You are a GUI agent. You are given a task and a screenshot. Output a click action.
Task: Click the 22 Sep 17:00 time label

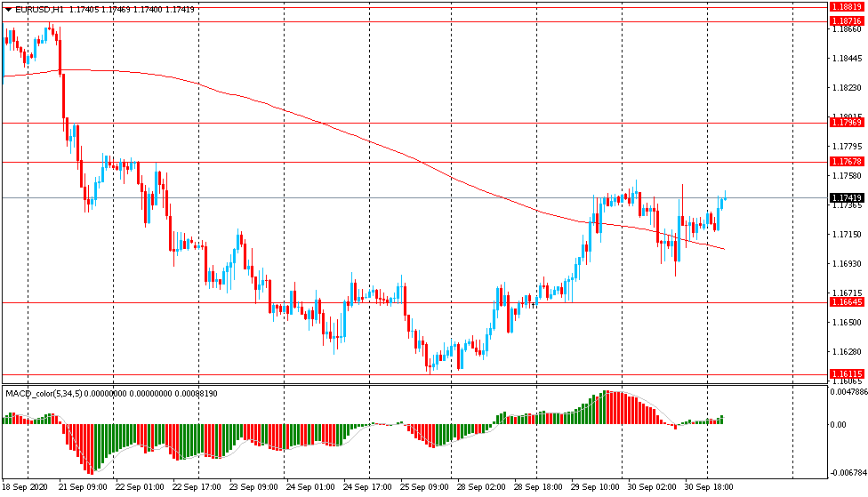197,487
